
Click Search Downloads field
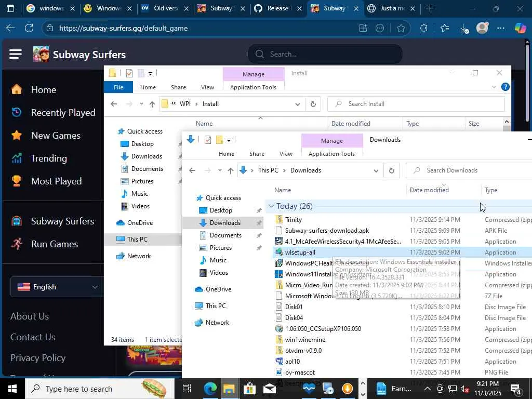pos(470,170)
